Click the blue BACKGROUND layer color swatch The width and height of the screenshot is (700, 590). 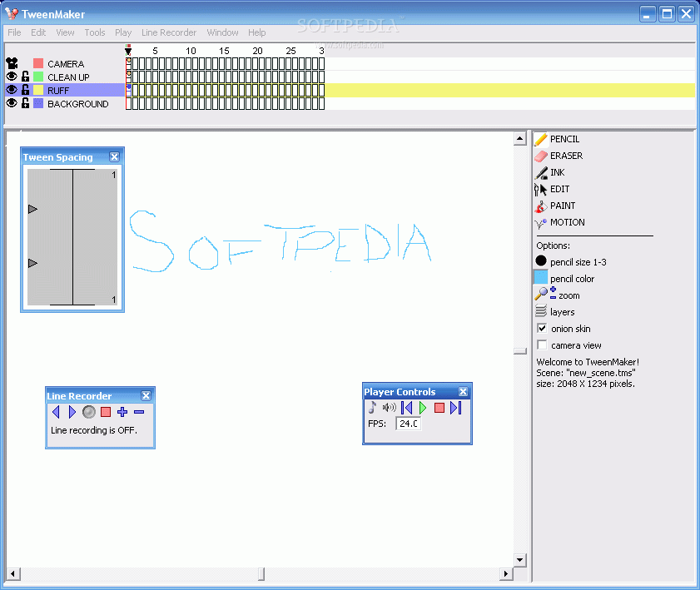38,103
